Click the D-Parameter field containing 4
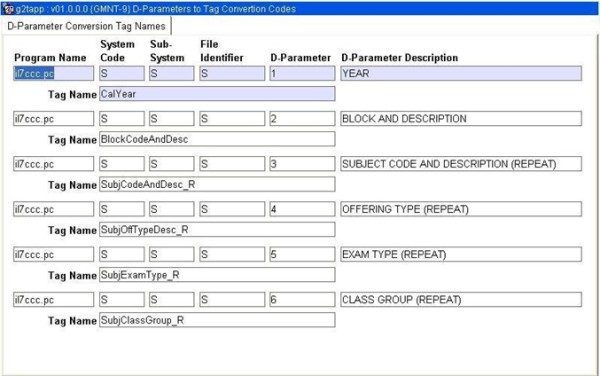600x376 pixels. pyautogui.click(x=302, y=209)
